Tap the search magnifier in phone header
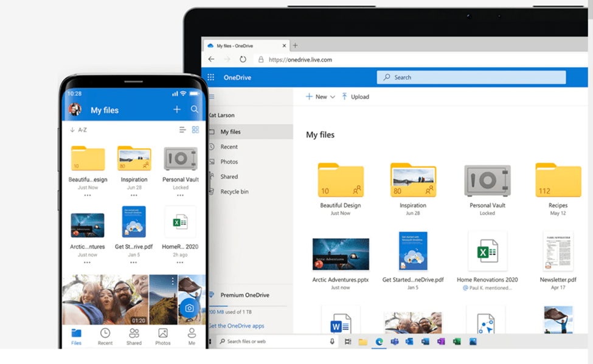The width and height of the screenshot is (593, 364). pyautogui.click(x=195, y=109)
